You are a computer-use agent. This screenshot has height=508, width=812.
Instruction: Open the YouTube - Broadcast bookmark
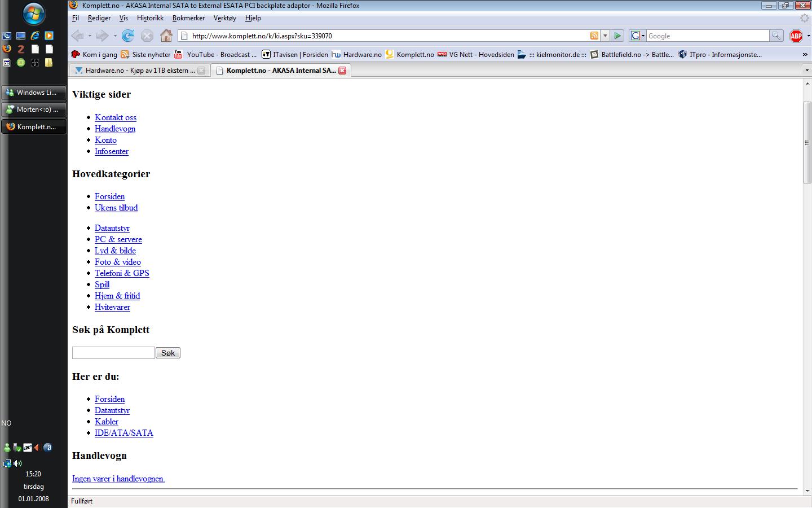pos(215,55)
